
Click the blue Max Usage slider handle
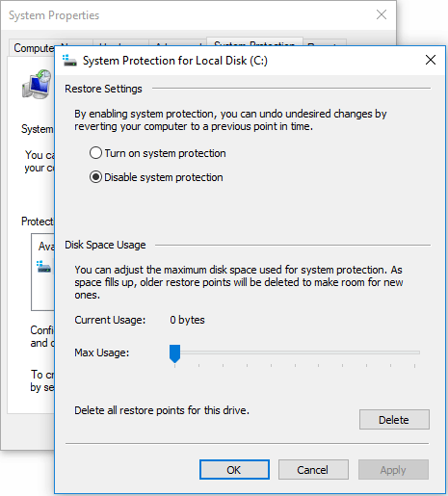pyautogui.click(x=174, y=353)
